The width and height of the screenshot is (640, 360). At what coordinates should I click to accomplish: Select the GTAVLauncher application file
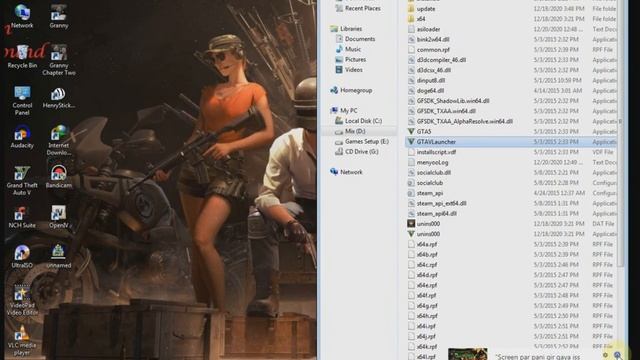[511, 142]
